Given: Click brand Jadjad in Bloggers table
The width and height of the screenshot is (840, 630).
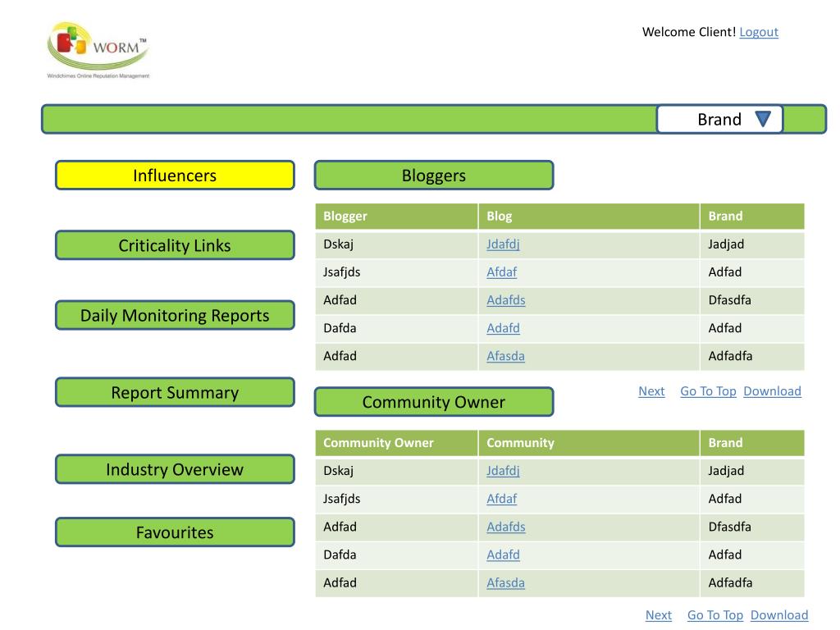Looking at the screenshot, I should [x=726, y=244].
